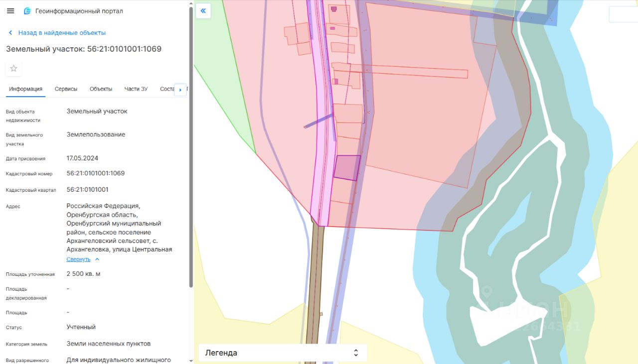The image size is (638, 364).
Task: Click the Земельный участок object type value
Action: pos(97,111)
